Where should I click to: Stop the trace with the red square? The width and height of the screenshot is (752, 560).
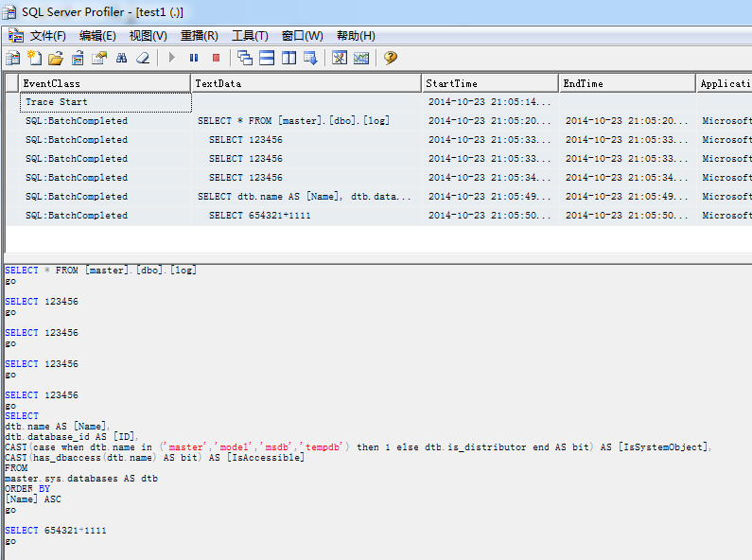pyautogui.click(x=216, y=58)
